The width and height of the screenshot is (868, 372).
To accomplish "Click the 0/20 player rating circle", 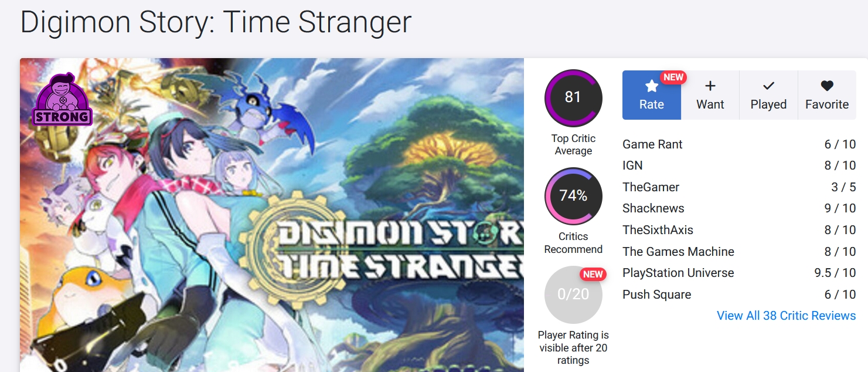I will (573, 295).
